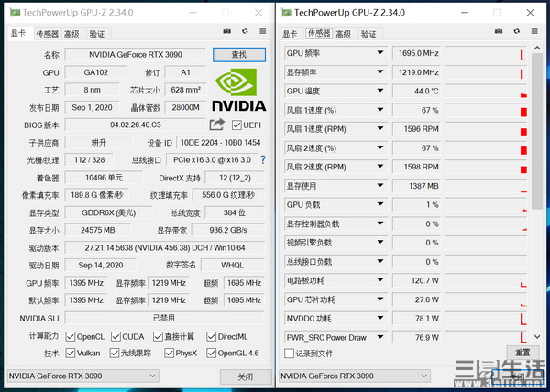Viewport: 550px width, 392px height.
Task: Open the 风扇 1速度 (%) dropdown arrow
Action: coord(380,110)
